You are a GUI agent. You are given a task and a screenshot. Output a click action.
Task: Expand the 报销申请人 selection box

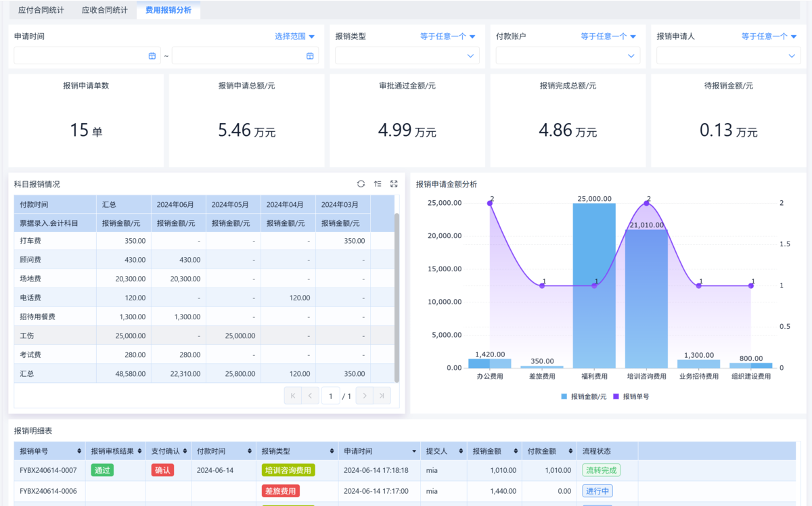(x=728, y=55)
